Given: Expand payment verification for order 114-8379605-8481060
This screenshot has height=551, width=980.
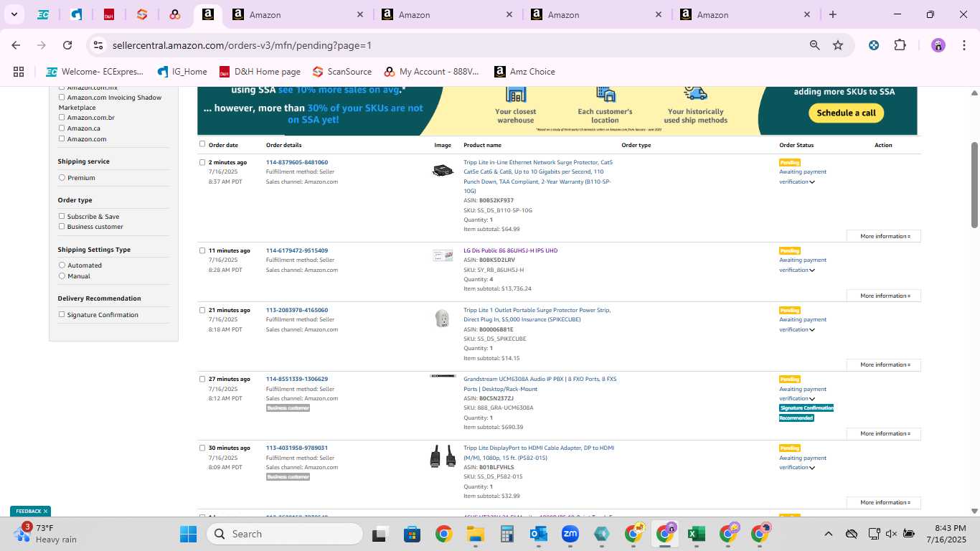Looking at the screenshot, I should pyautogui.click(x=812, y=182).
